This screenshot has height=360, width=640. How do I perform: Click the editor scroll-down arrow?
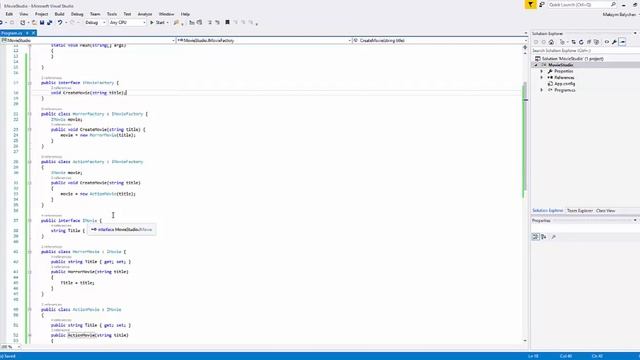click(x=525, y=340)
